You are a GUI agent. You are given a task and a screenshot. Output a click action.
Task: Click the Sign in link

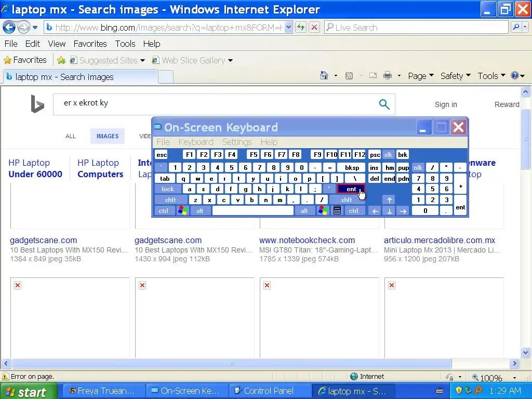click(446, 104)
